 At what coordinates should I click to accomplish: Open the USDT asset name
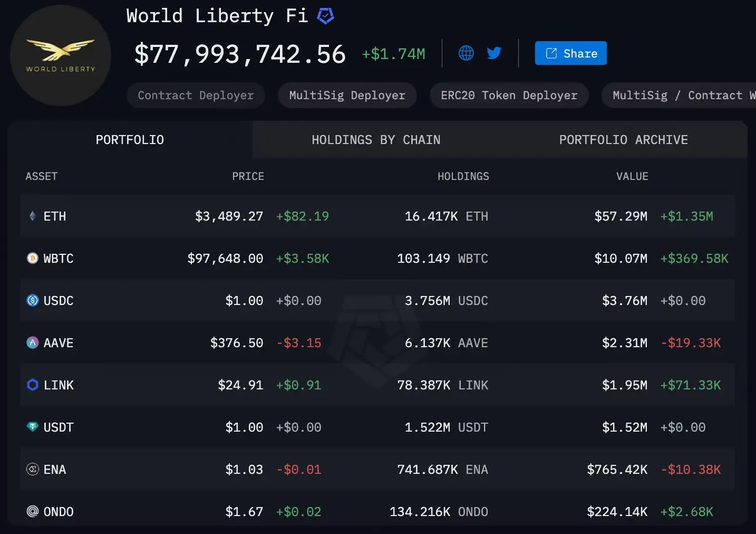(59, 427)
